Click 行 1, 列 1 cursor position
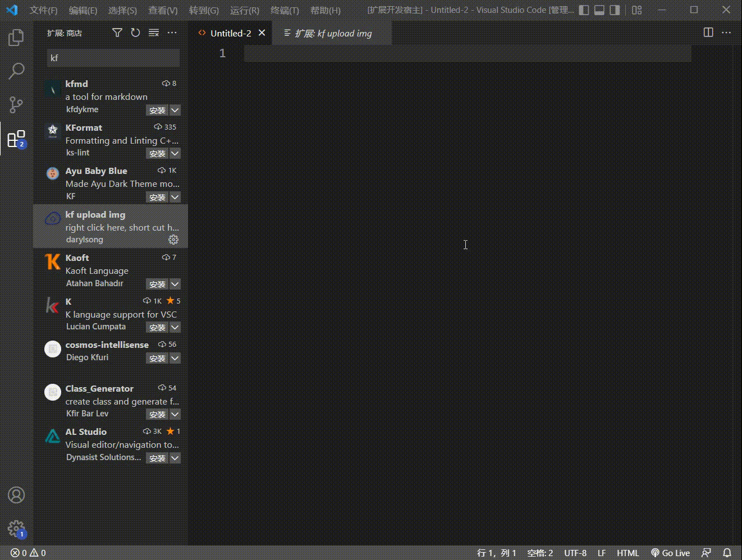The image size is (742, 560). (x=497, y=553)
